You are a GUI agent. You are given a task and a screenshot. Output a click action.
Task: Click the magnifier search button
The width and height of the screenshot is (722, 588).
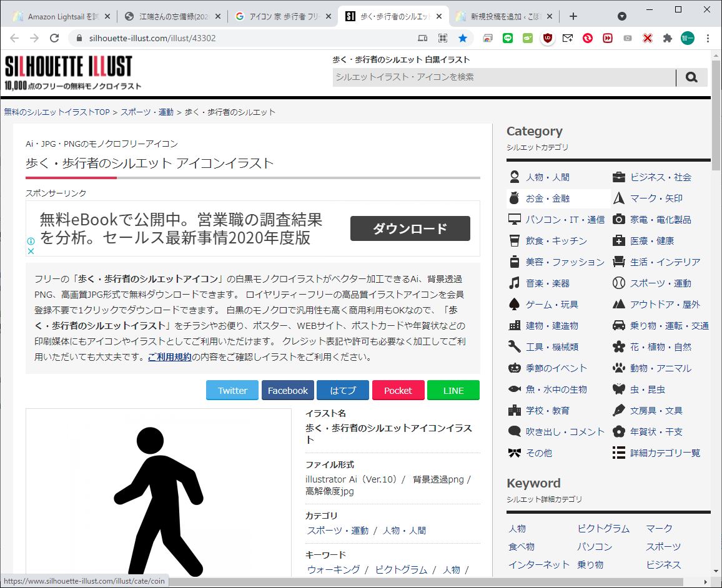click(x=691, y=77)
